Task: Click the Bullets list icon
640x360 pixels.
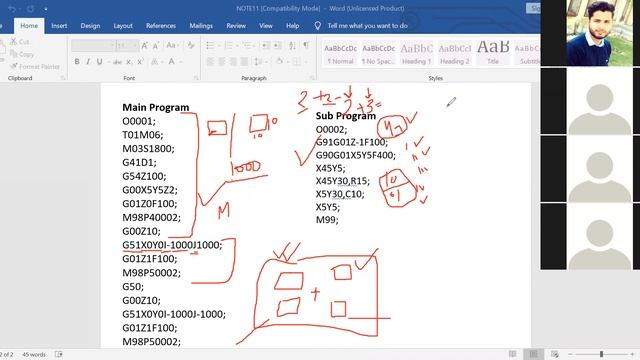Action: (210, 45)
